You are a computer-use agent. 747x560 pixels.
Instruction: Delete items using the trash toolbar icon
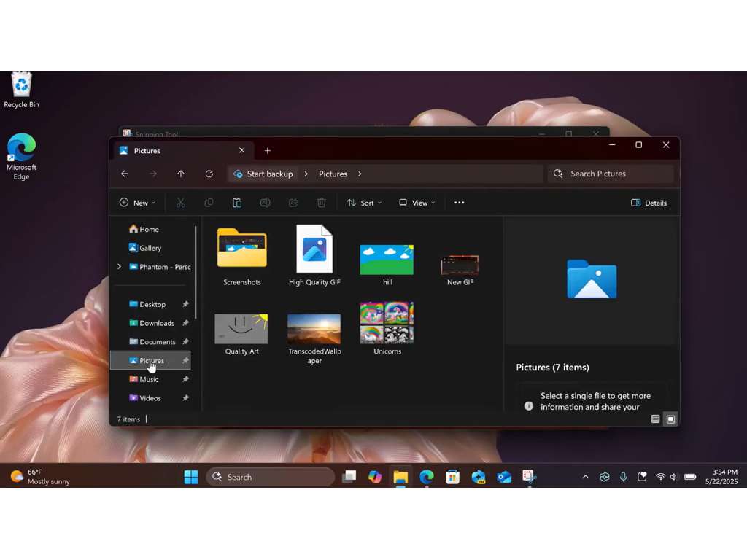coord(321,203)
